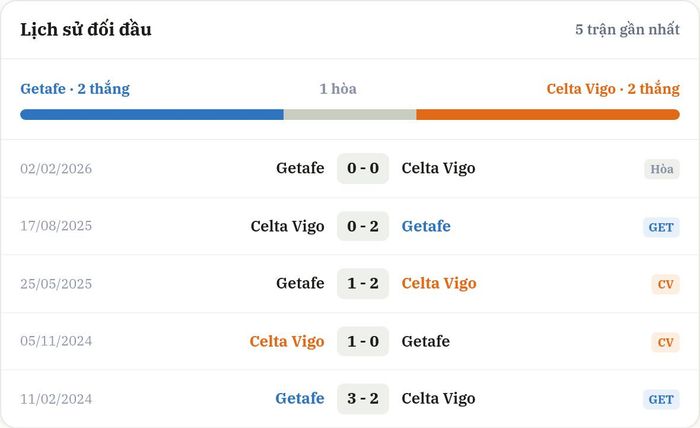The image size is (700, 428).
Task: Click the Hòa result badge
Action: pyautogui.click(x=662, y=169)
